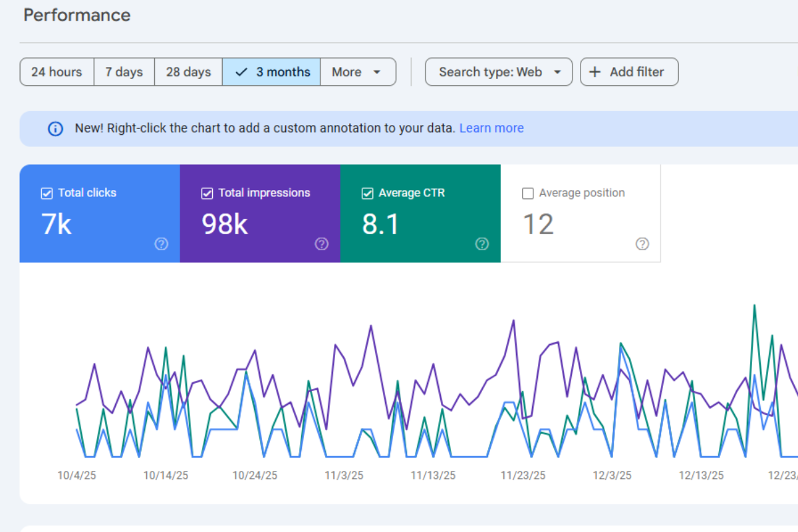
Task: Expand the Search type: Web dropdown
Action: [x=499, y=72]
